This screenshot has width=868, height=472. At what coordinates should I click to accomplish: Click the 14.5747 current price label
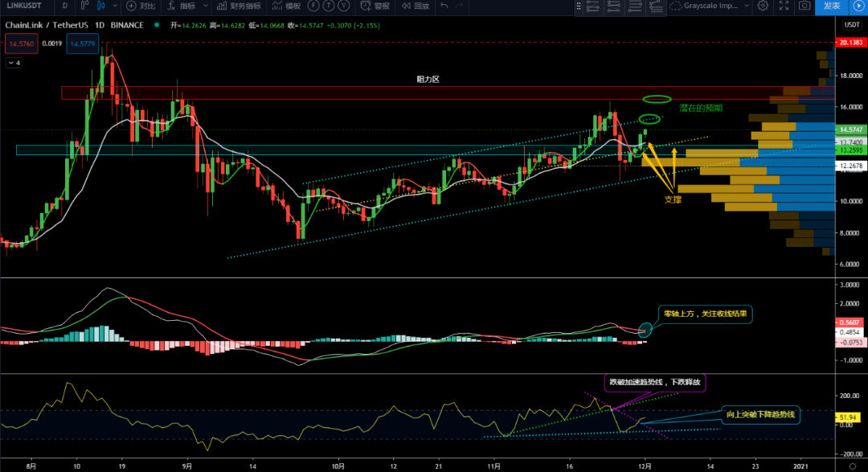[850, 129]
